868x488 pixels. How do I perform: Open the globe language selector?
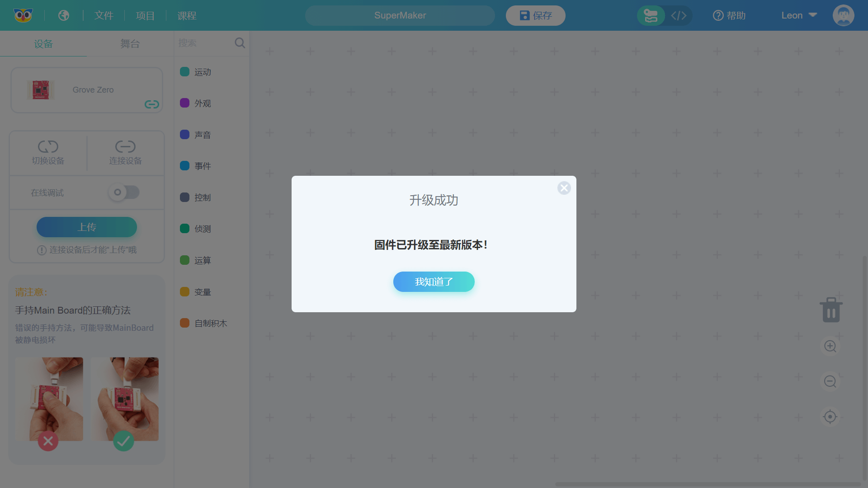coord(64,15)
